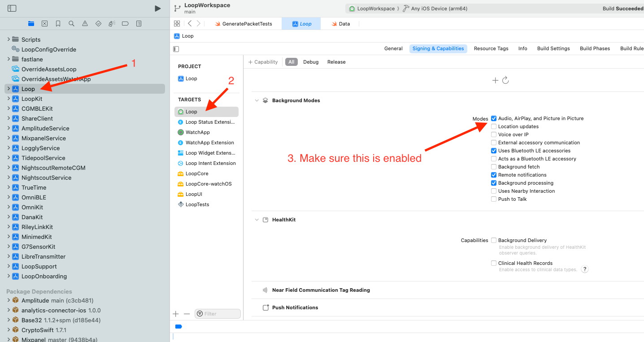This screenshot has height=342, width=644.
Task: Expand the Scripts folder
Action: 9,39
